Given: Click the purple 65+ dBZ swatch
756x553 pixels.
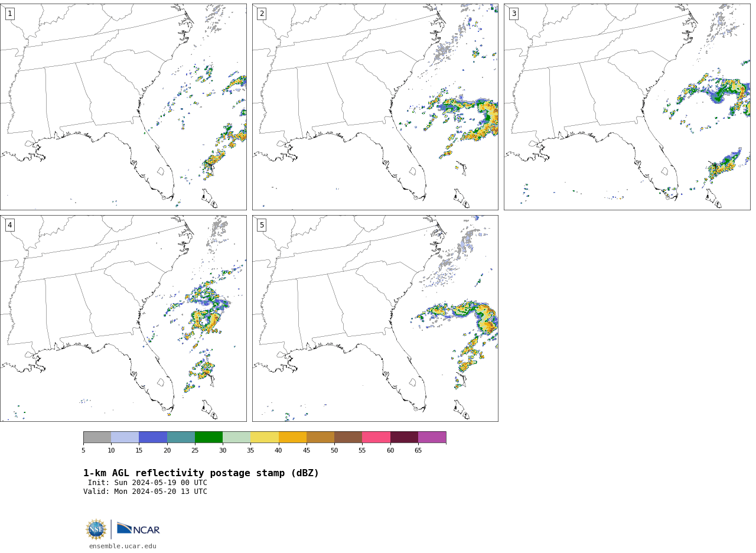Looking at the screenshot, I should point(432,437).
